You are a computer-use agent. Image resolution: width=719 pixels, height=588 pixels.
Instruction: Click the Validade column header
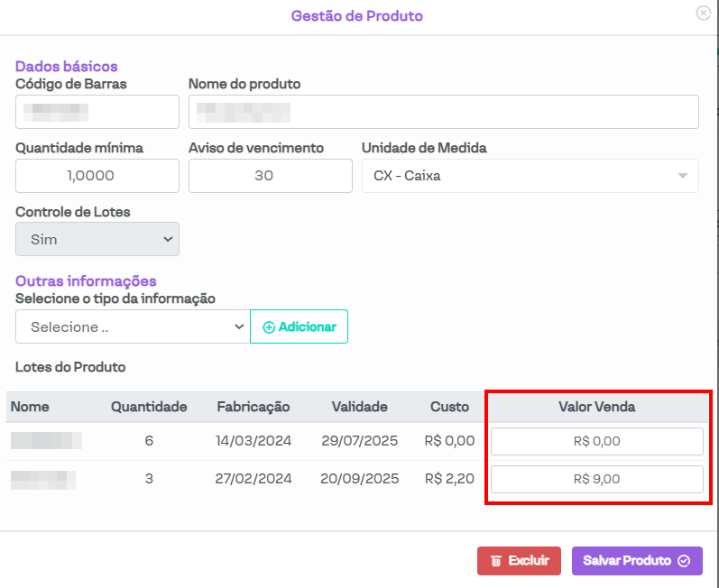click(x=359, y=407)
